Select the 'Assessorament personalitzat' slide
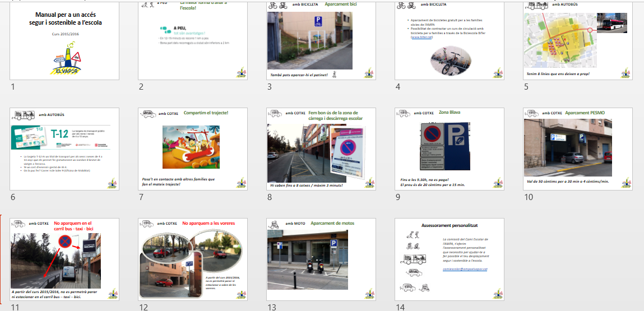The height and width of the screenshot is (311, 644). pos(450,259)
